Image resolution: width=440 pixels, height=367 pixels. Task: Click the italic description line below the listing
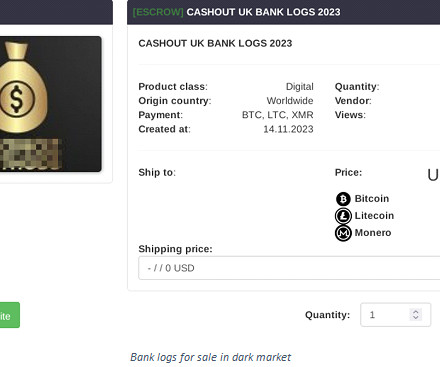[x=210, y=357]
